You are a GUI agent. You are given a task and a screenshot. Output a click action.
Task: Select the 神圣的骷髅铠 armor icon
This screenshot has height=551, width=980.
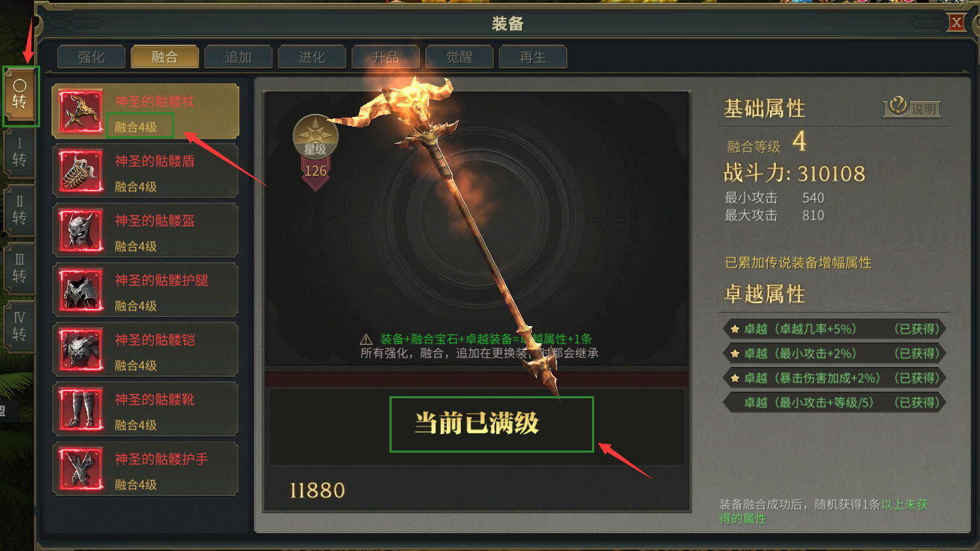tap(80, 350)
